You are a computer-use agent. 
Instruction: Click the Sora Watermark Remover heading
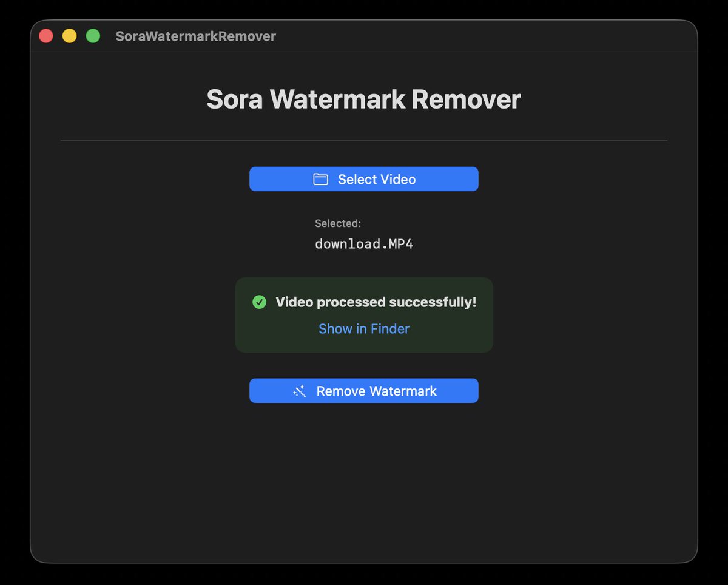coord(364,100)
